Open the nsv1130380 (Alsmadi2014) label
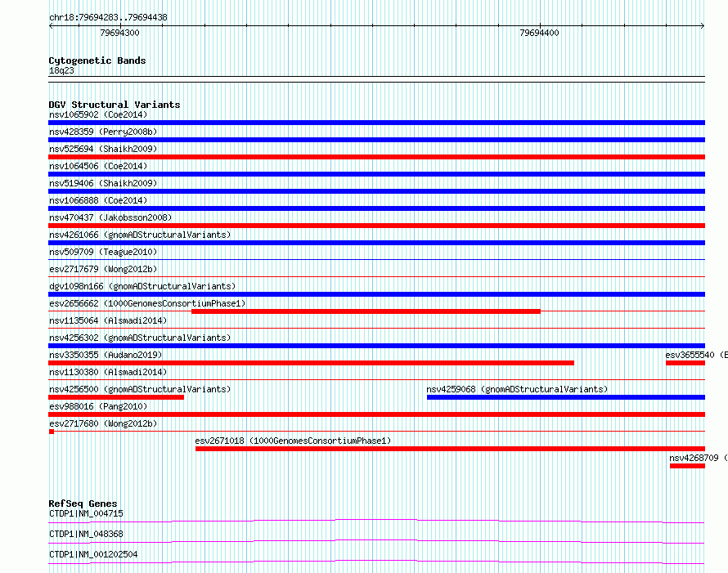Viewport: 728px width, 573px height. [108, 372]
